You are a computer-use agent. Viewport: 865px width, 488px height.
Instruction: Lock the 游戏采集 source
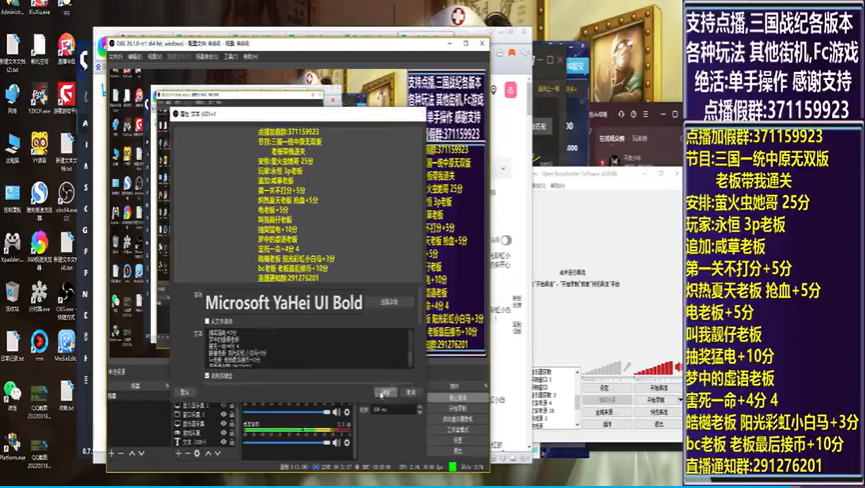coord(232,433)
